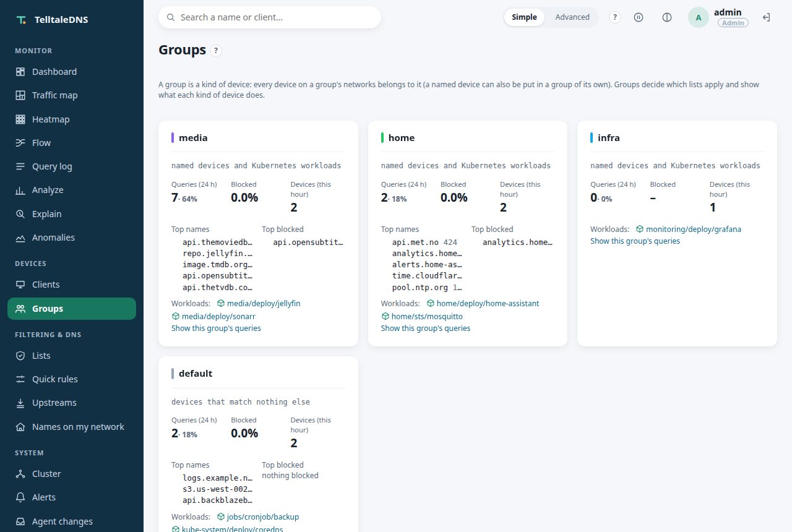Open monitoring/deploy/grafana workload link
The width and height of the screenshot is (792, 532).
click(x=689, y=230)
